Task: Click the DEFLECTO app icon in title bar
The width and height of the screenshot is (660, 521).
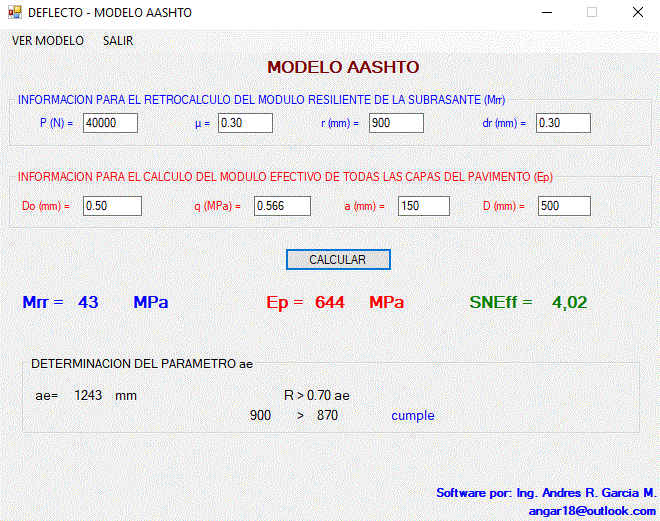Action: [x=15, y=12]
